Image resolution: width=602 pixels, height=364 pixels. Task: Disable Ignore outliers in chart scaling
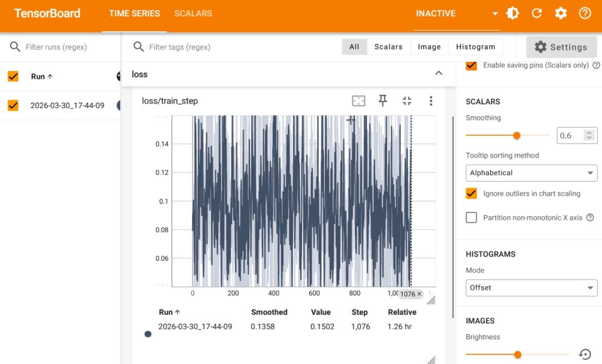coord(471,193)
